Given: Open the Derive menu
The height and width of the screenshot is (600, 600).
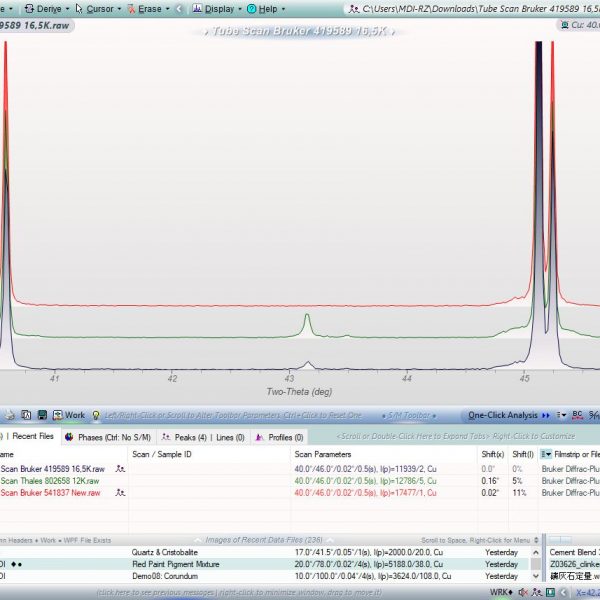Looking at the screenshot, I should point(48,8).
